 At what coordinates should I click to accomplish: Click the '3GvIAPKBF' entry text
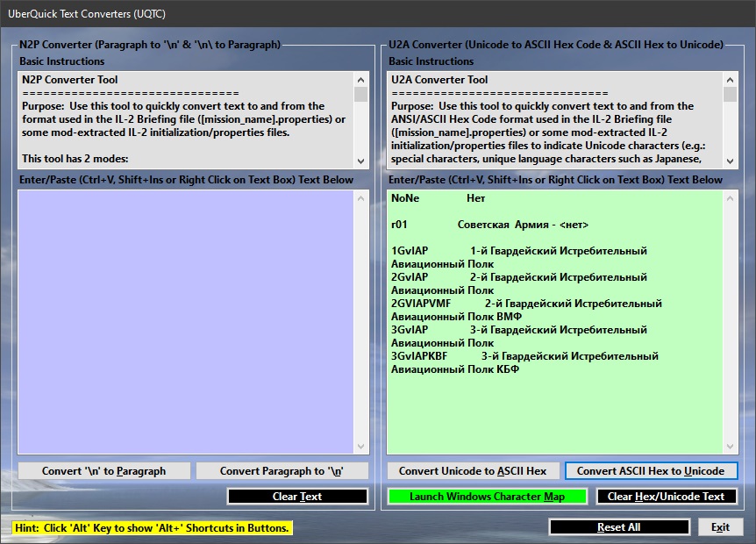click(419, 356)
